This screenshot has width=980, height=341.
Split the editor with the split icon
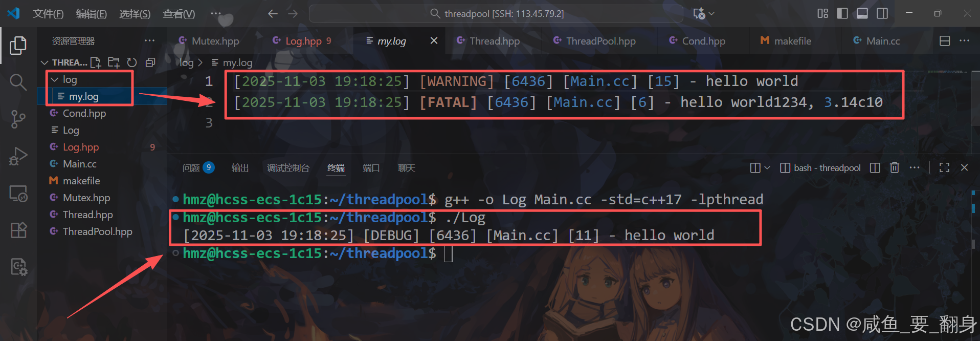click(945, 41)
